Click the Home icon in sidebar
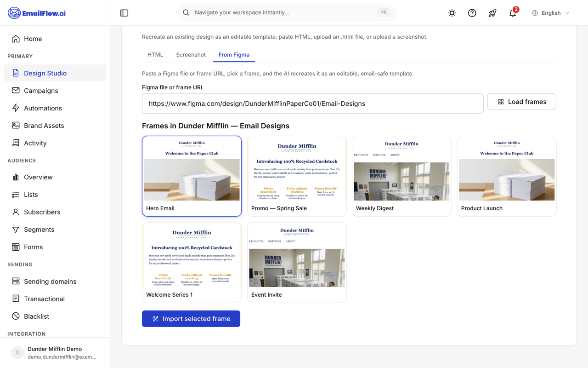 (x=16, y=39)
